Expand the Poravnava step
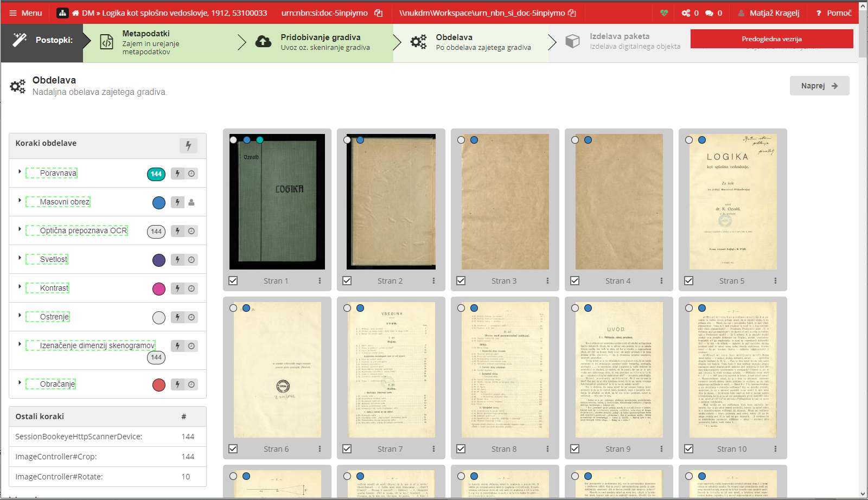Screen dimensions: 868x500 point(20,171)
